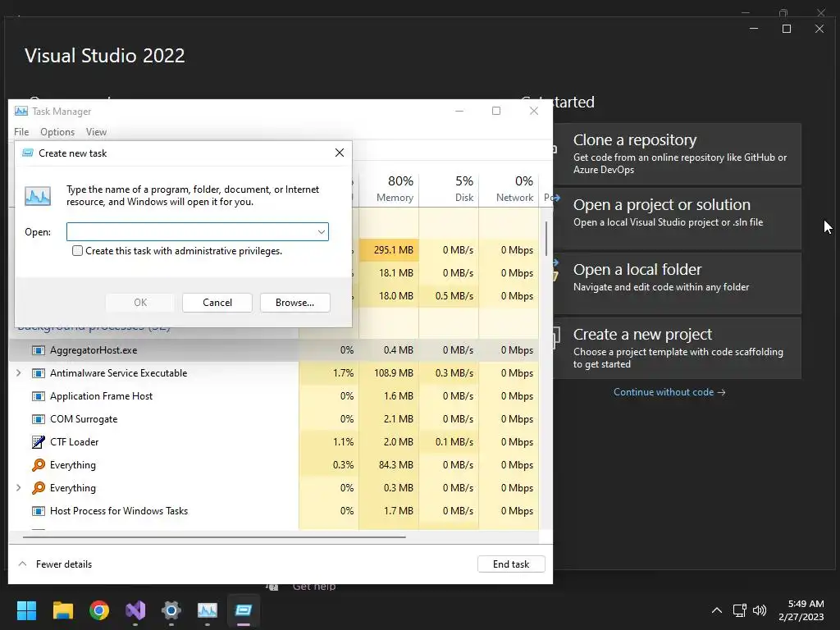Click the vertical scrollbar in Task Manager

[546, 239]
